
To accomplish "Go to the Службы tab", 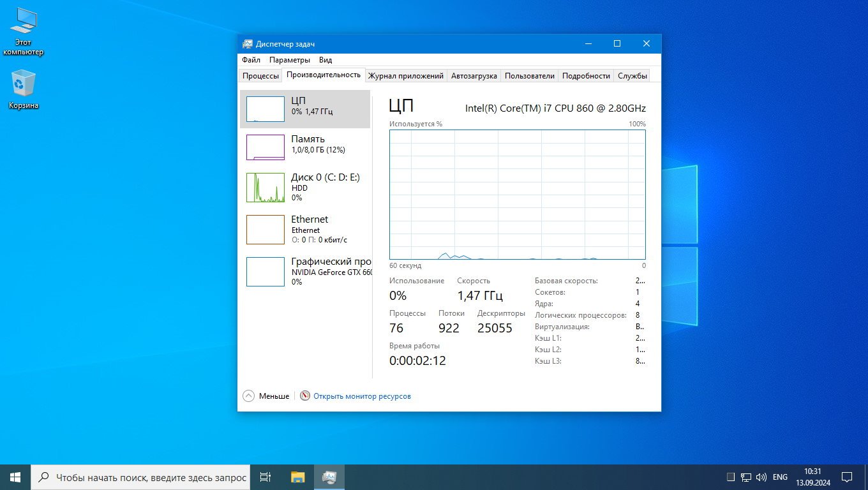I will coord(632,76).
